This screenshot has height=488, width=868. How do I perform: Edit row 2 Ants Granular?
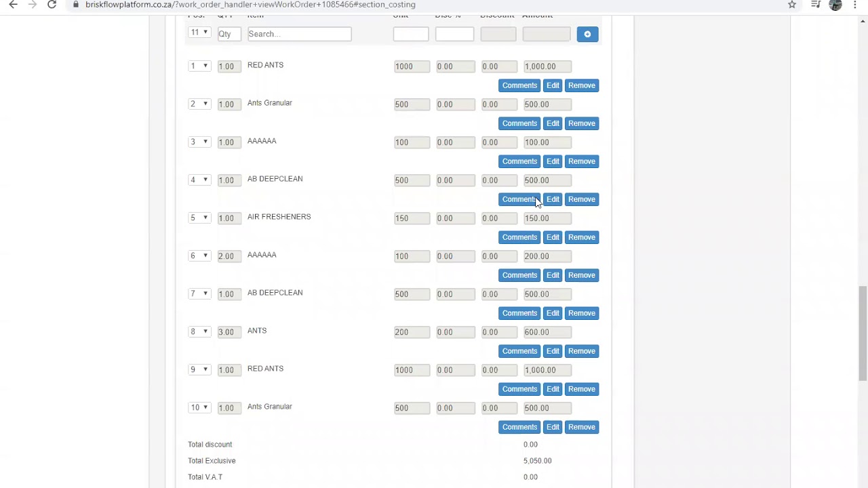553,123
